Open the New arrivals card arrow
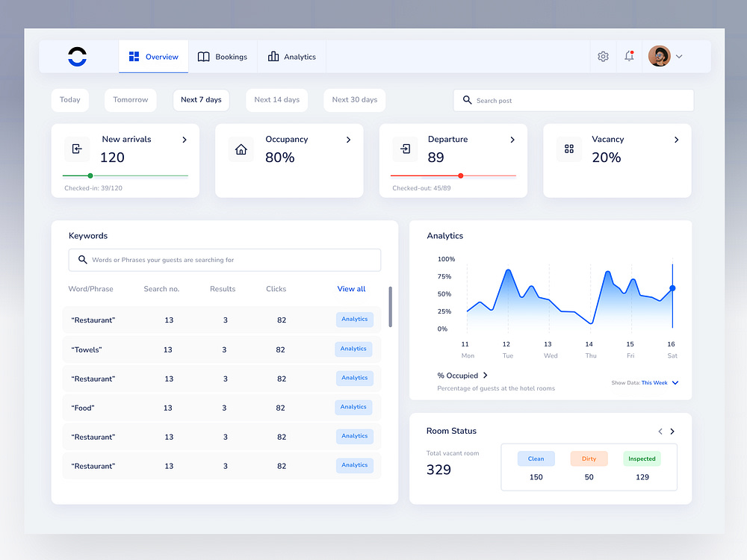 pyautogui.click(x=185, y=140)
